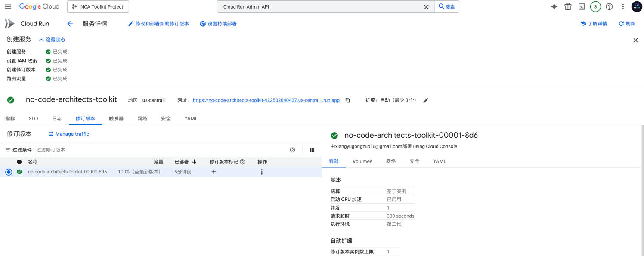Viewport: 644px width, 256px height.
Task: Open the Gemini assistant spark icon
Action: coord(554,7)
